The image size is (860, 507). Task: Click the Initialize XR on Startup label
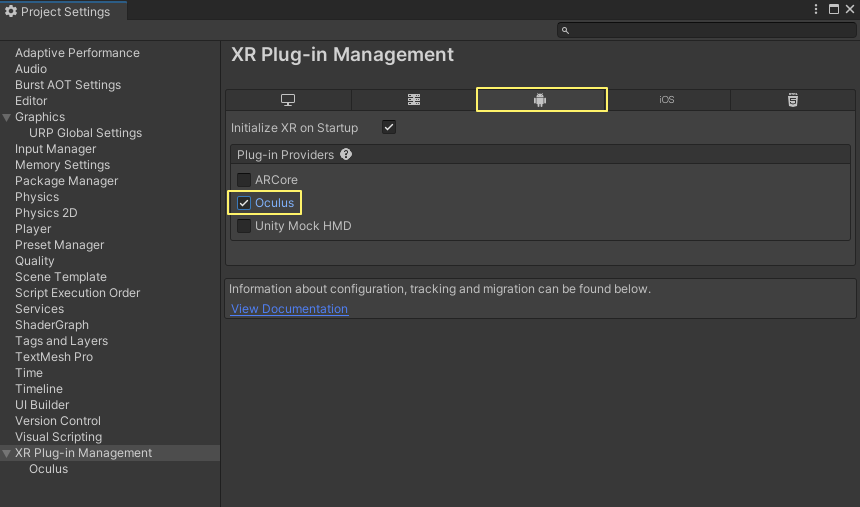click(295, 128)
